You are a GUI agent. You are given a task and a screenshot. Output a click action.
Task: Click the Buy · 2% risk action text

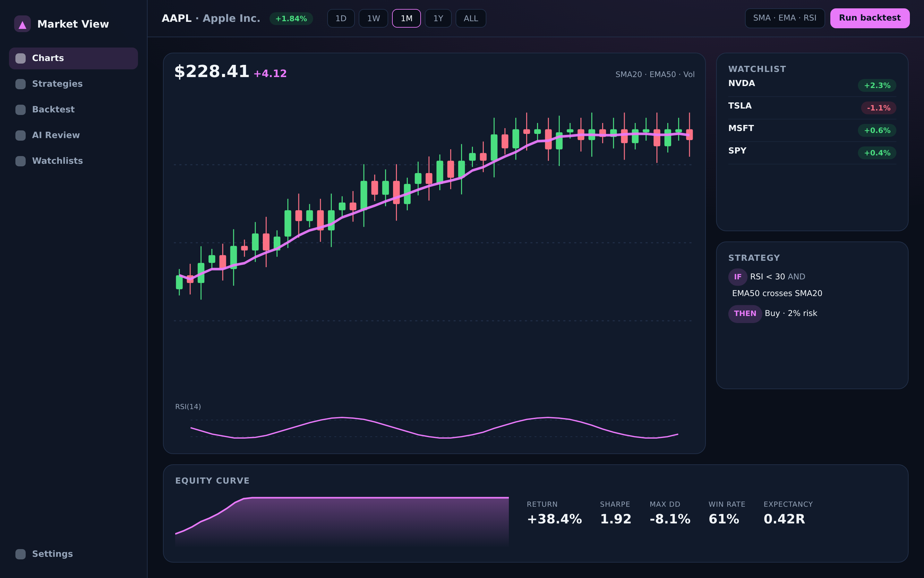[x=791, y=313]
